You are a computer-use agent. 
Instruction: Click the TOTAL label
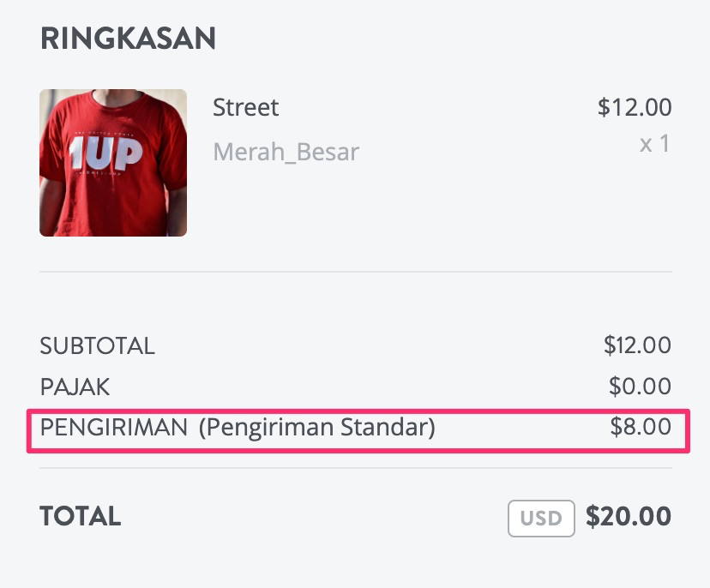coord(81,516)
